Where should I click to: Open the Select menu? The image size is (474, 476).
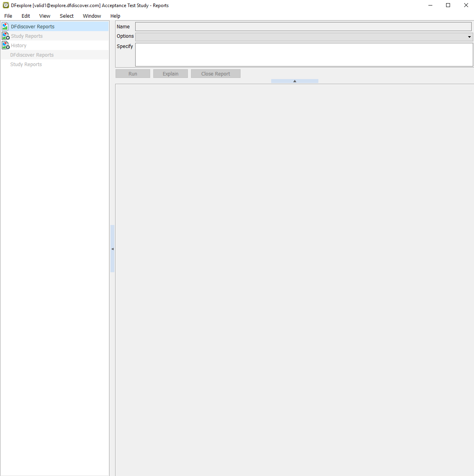pos(67,16)
